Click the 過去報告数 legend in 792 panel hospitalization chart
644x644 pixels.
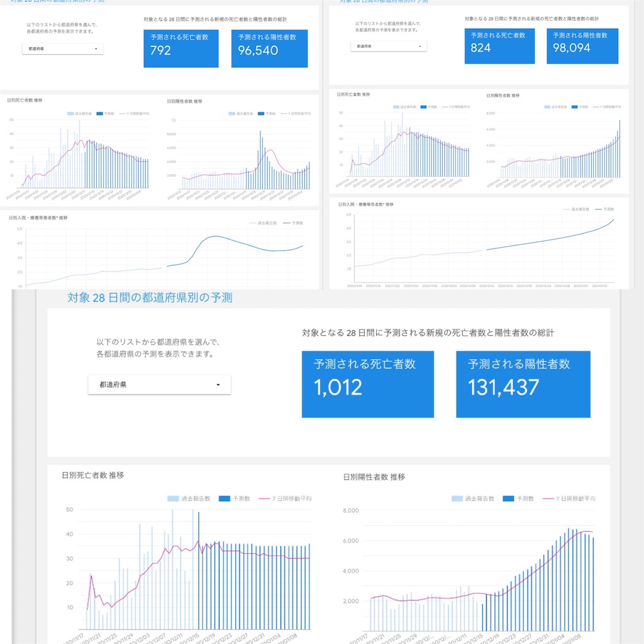[x=263, y=223]
